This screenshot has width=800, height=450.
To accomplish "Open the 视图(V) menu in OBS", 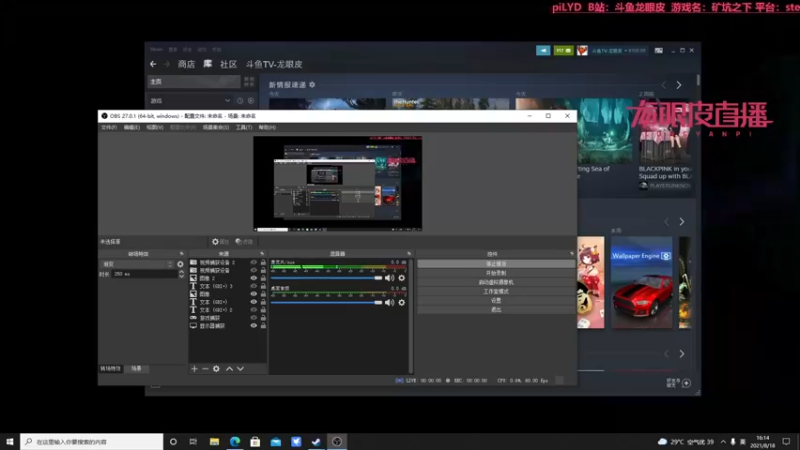I will pos(155,127).
